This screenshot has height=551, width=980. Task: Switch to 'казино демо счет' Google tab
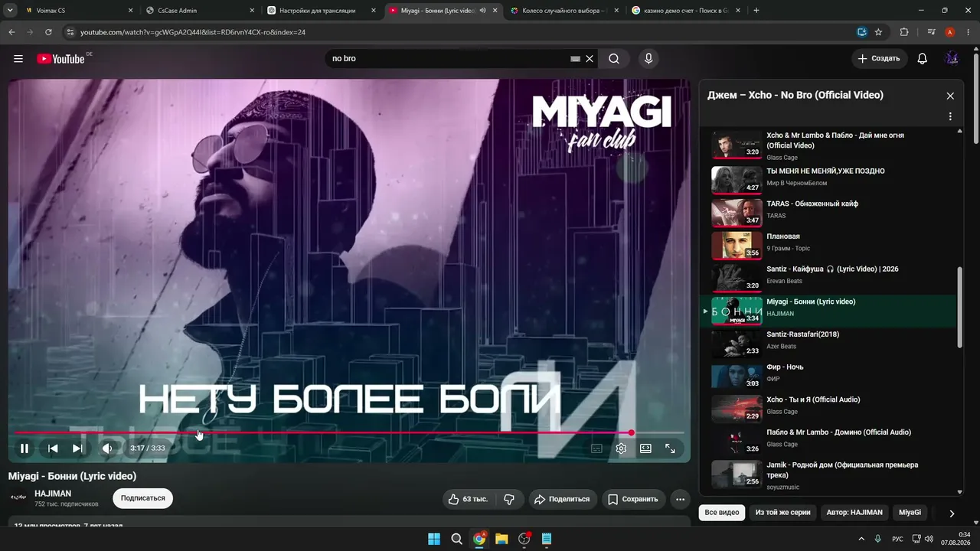[x=688, y=11]
